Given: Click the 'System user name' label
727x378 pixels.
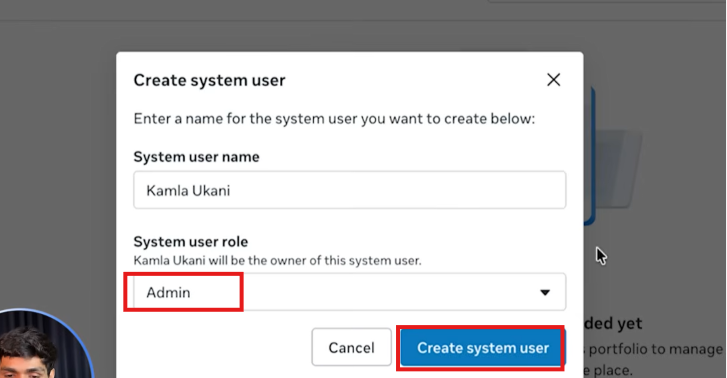Looking at the screenshot, I should pyautogui.click(x=197, y=157).
